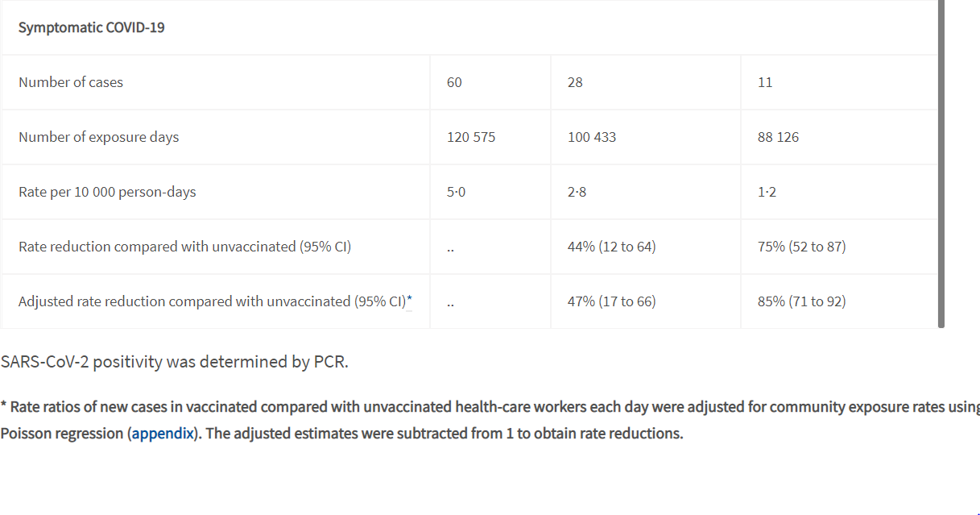The image size is (980, 515).
Task: Click the 85% (71 to 92) cell
Action: coord(839,301)
